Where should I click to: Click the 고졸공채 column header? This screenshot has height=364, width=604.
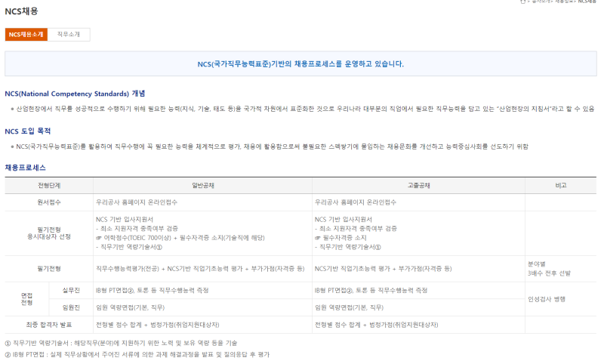click(419, 185)
